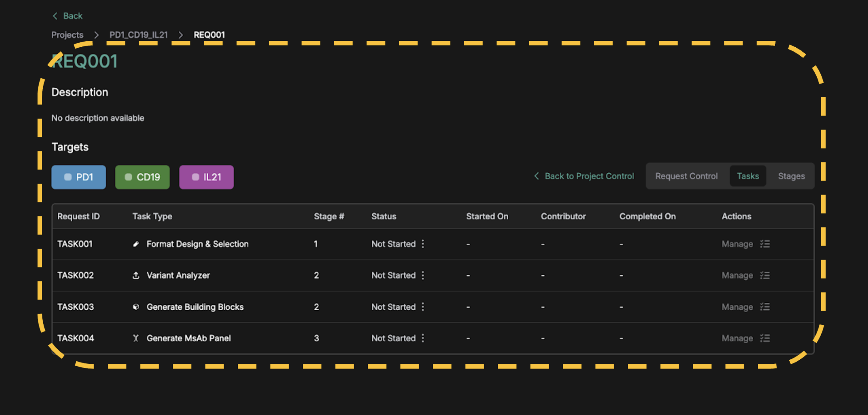Click the checklist icon in TASK002 row
The width and height of the screenshot is (868, 415).
coord(765,275)
